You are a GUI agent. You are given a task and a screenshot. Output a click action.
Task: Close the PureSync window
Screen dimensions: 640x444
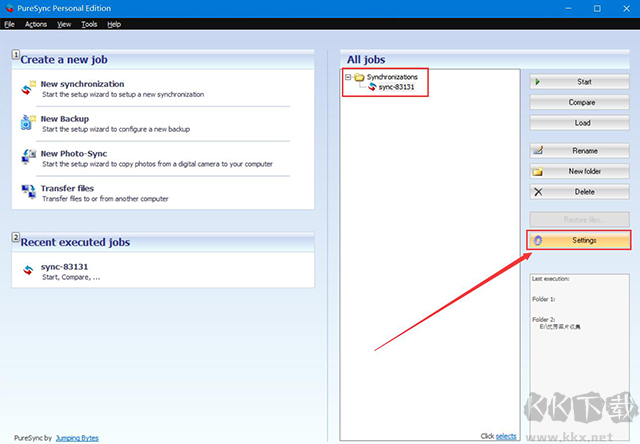(627, 8)
